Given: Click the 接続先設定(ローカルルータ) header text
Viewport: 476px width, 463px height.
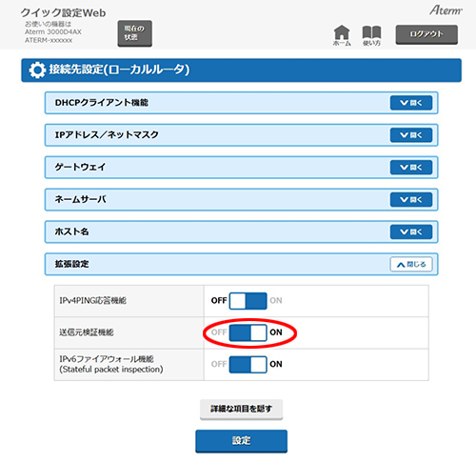Looking at the screenshot, I should [x=119, y=70].
